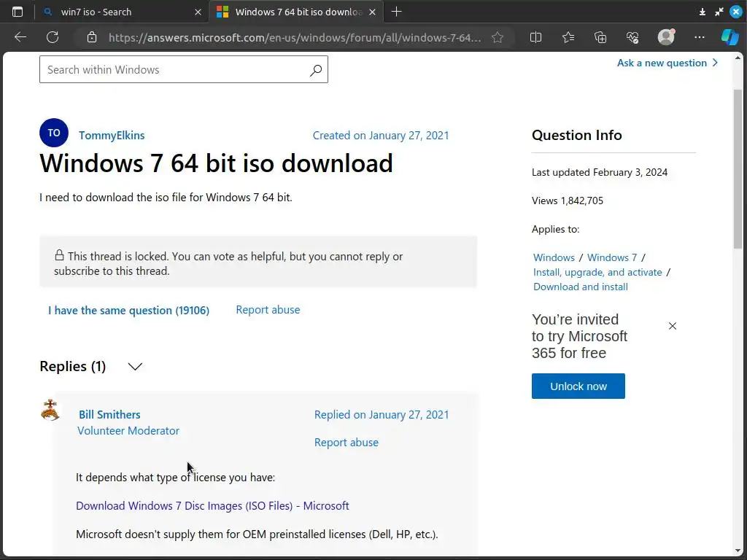Click the Unlock now button
The width and height of the screenshot is (747, 560).
click(x=578, y=386)
